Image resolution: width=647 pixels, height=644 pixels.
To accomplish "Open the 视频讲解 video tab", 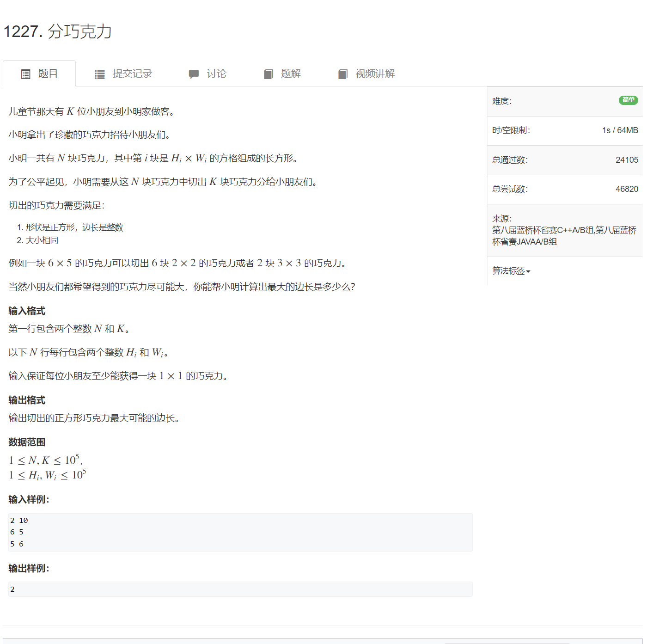I will point(366,74).
